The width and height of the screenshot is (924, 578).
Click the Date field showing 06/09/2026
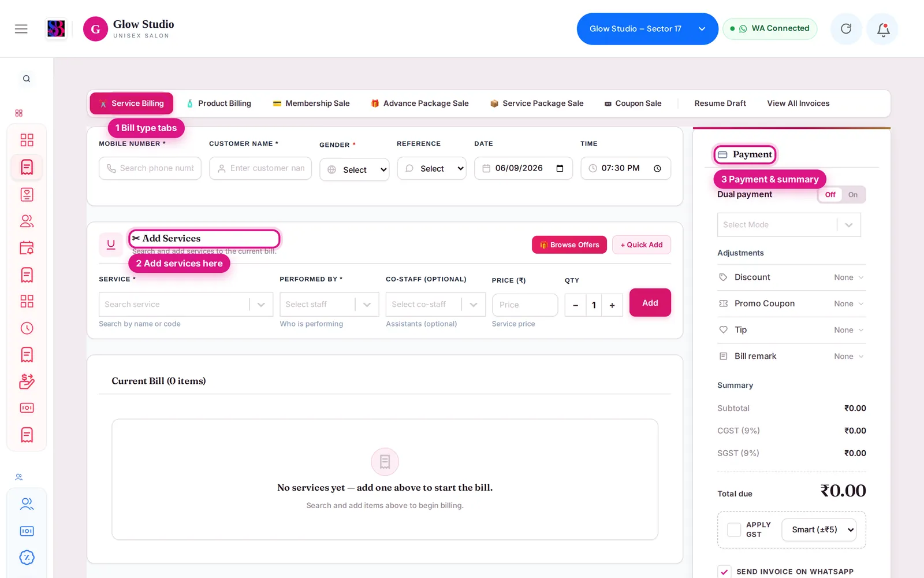(523, 168)
